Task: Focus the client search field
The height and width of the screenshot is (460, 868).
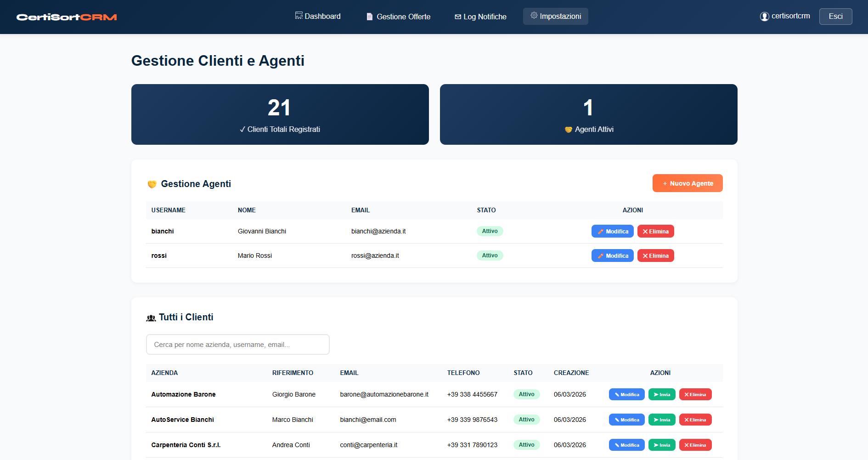Action: (x=237, y=344)
